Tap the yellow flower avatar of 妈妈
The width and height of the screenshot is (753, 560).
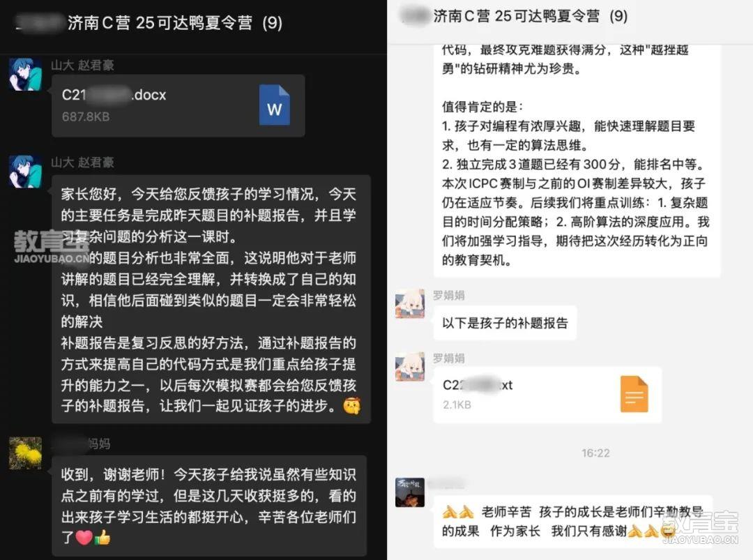click(x=26, y=453)
